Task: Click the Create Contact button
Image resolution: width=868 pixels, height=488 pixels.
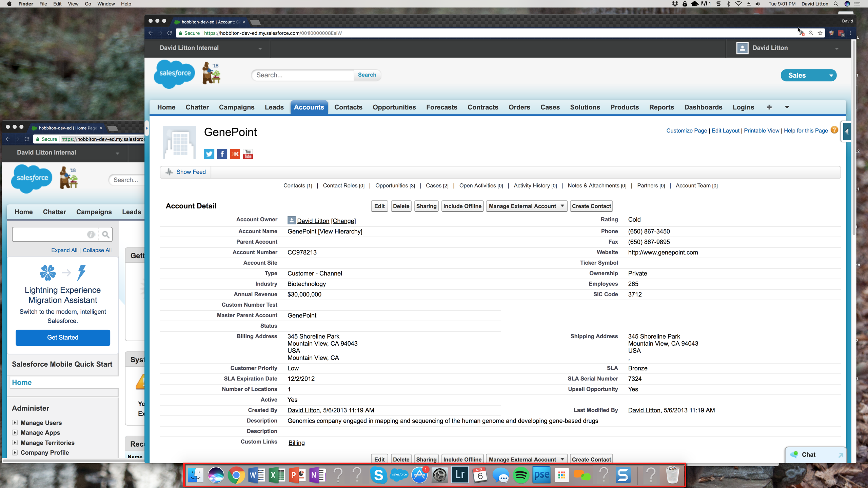Action: click(591, 206)
